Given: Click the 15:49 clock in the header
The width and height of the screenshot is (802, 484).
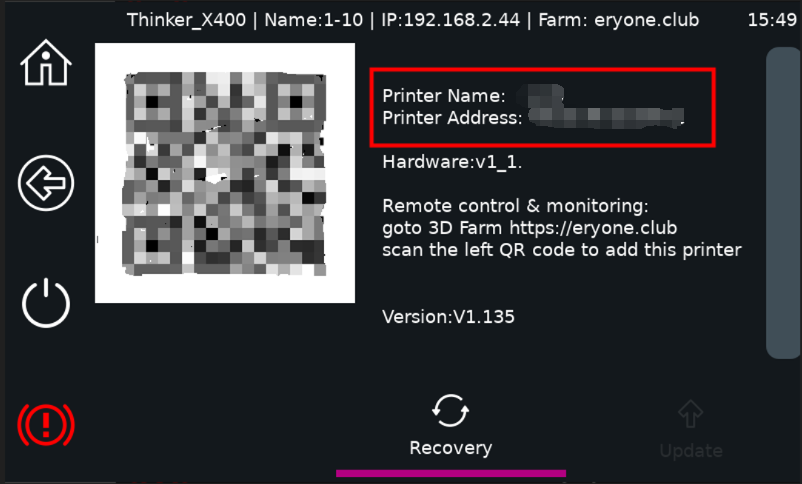Looking at the screenshot, I should [772, 20].
